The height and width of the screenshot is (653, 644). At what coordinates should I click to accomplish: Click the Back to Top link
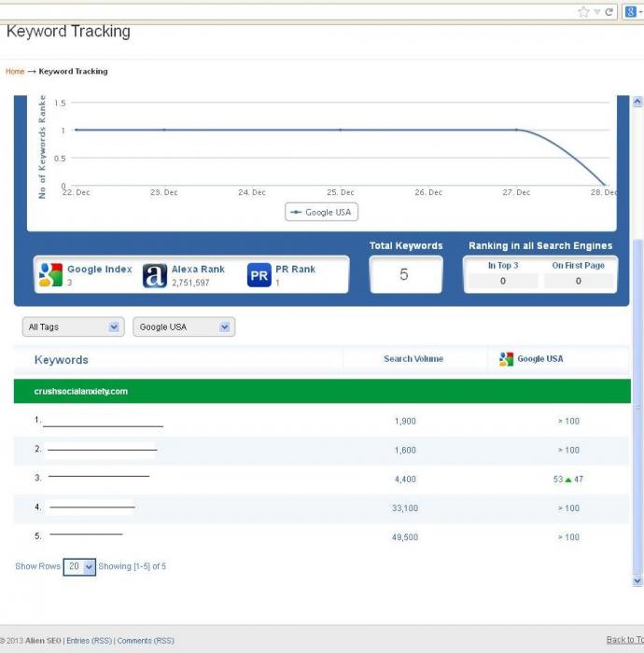click(624, 640)
